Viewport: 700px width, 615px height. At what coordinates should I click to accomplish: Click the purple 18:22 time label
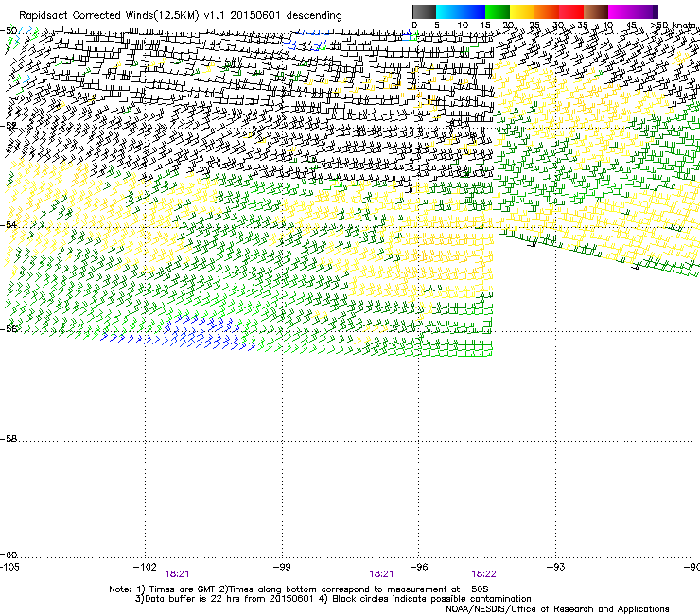484,574
